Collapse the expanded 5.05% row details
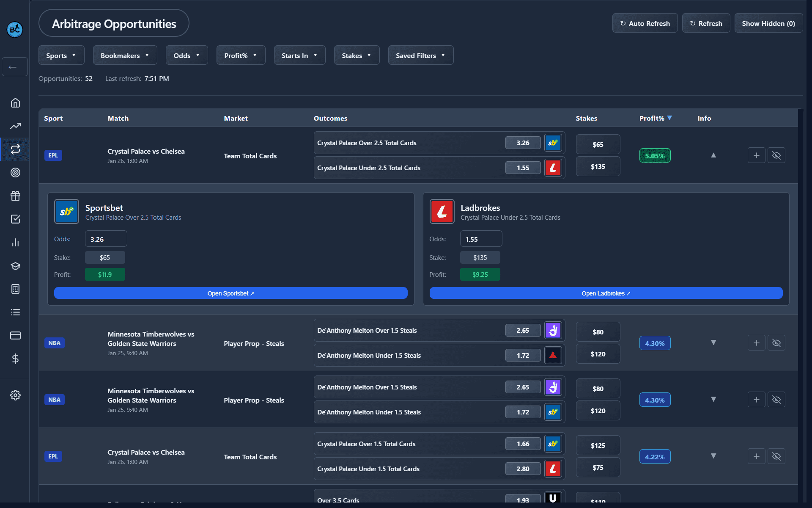 (x=713, y=155)
